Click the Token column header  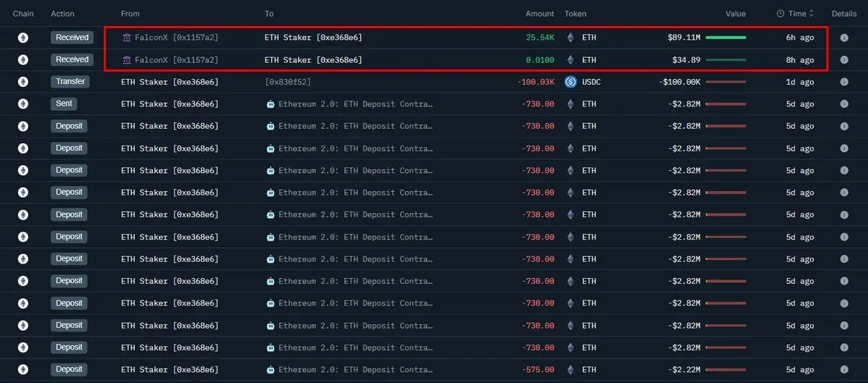click(576, 14)
